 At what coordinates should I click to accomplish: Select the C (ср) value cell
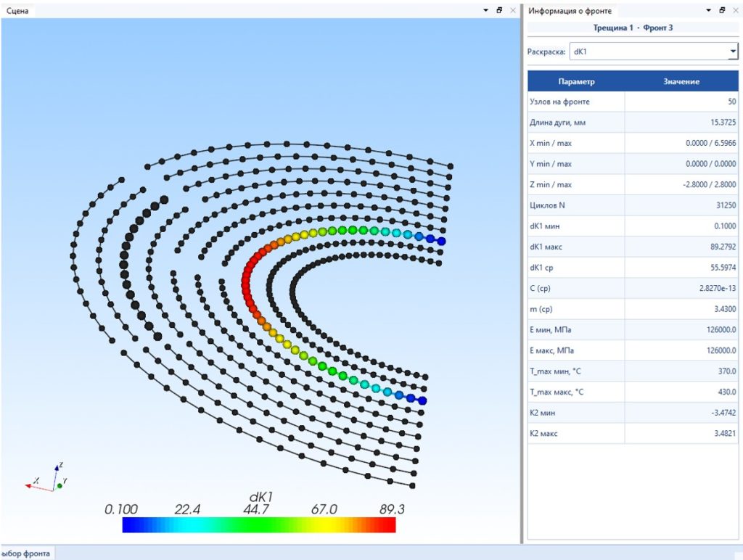681,288
